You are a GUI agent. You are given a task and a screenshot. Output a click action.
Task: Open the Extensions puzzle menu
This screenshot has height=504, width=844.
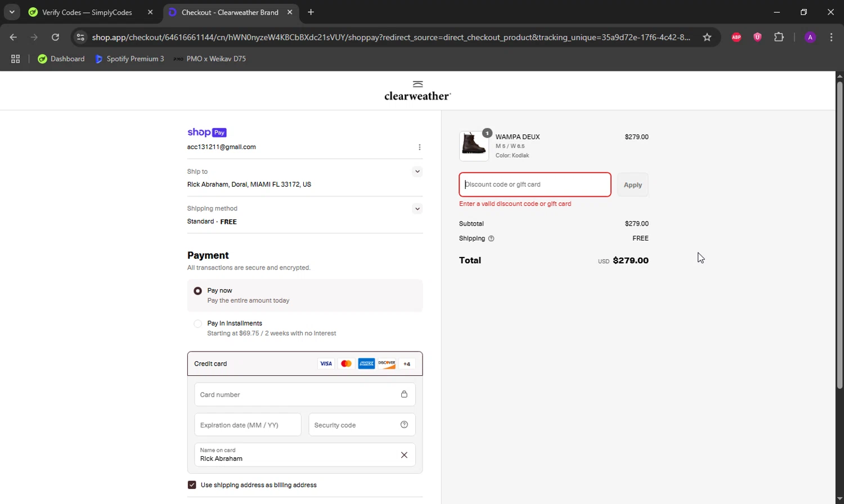tap(779, 37)
